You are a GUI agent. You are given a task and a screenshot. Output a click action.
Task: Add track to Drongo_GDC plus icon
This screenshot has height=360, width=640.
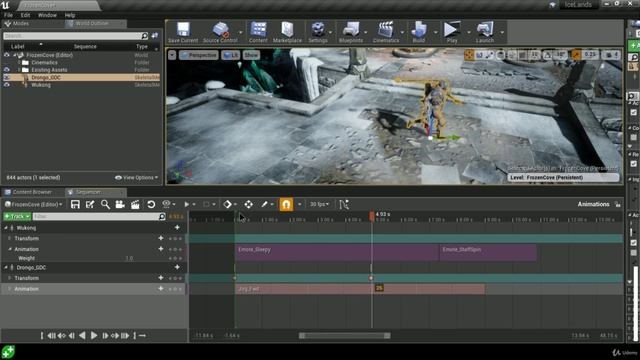click(x=177, y=267)
